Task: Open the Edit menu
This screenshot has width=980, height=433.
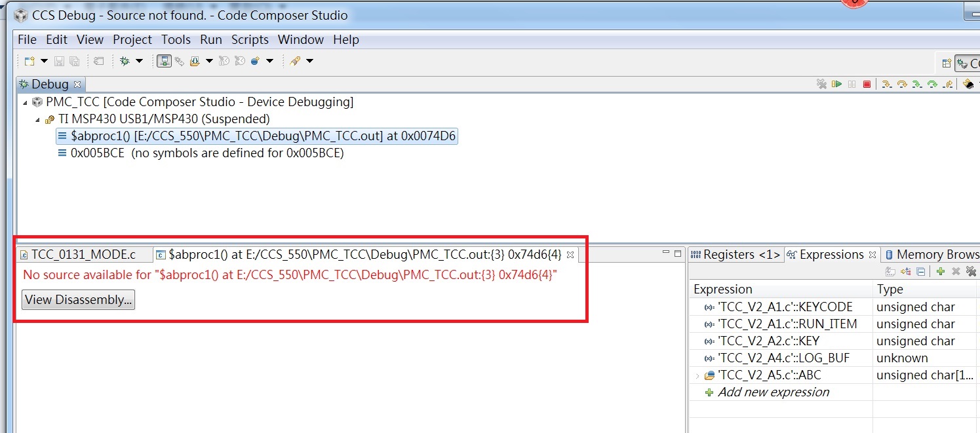Action: pos(56,39)
